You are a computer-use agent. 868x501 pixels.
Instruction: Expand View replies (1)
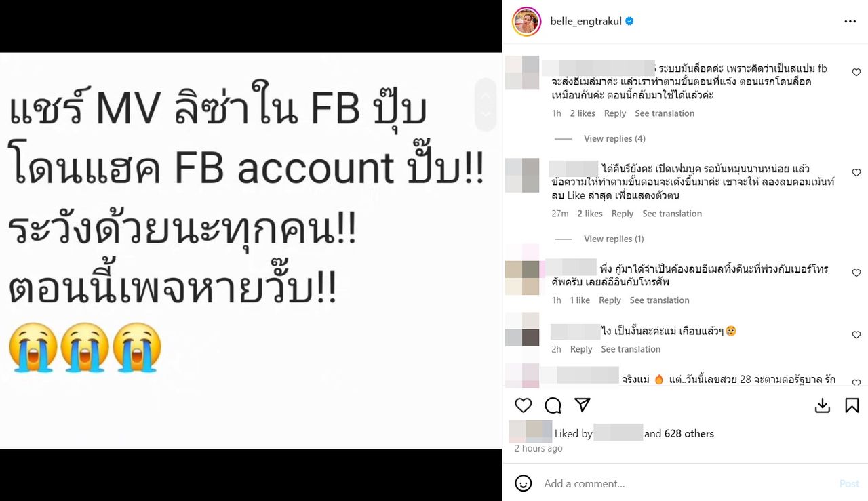pyautogui.click(x=614, y=239)
